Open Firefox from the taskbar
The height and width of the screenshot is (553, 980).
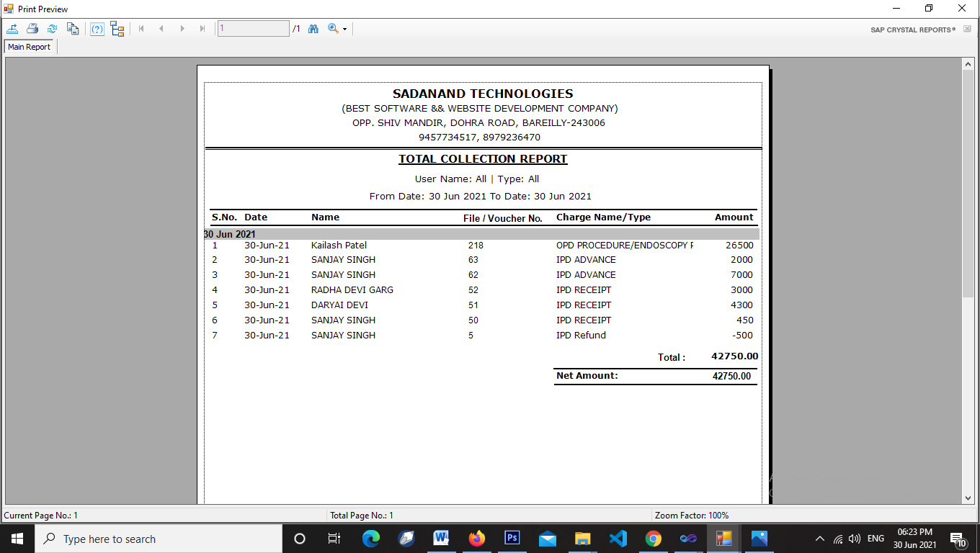tap(477, 539)
